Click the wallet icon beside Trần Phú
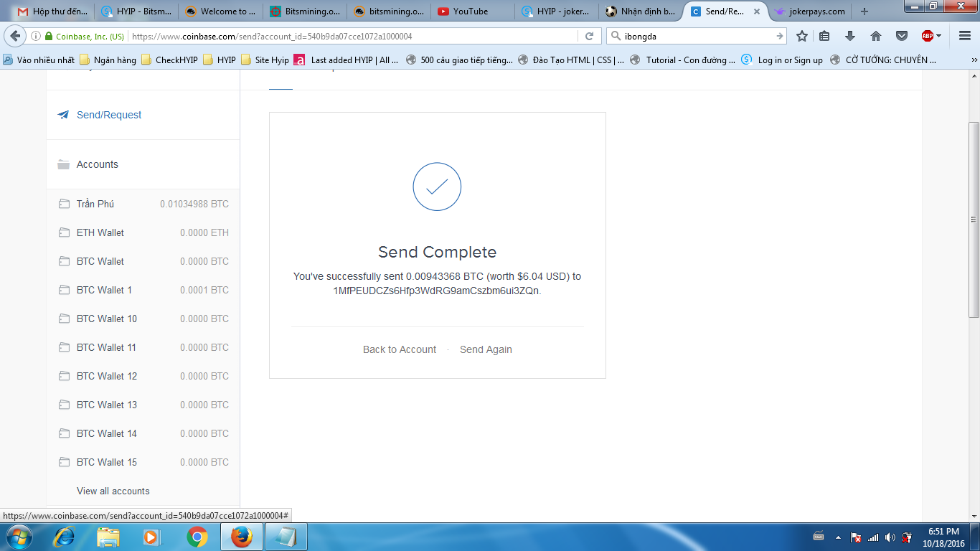The width and height of the screenshot is (980, 551). [64, 204]
